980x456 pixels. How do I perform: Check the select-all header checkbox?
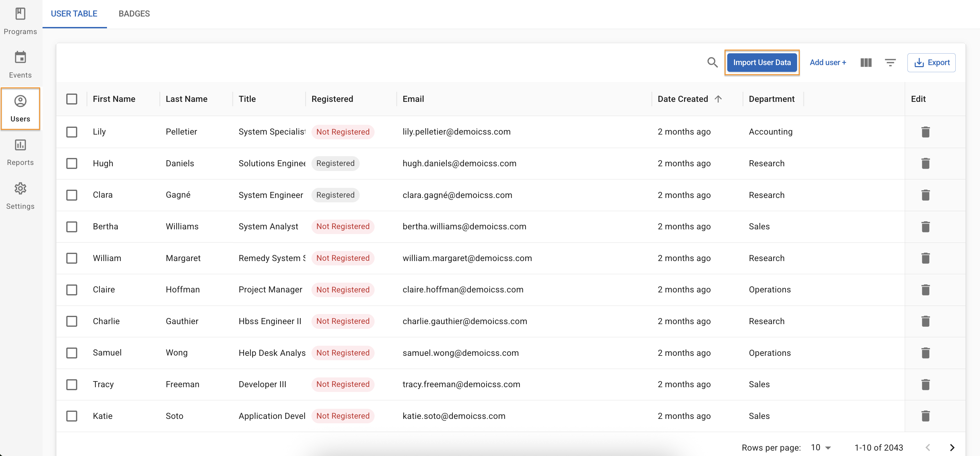coord(72,99)
